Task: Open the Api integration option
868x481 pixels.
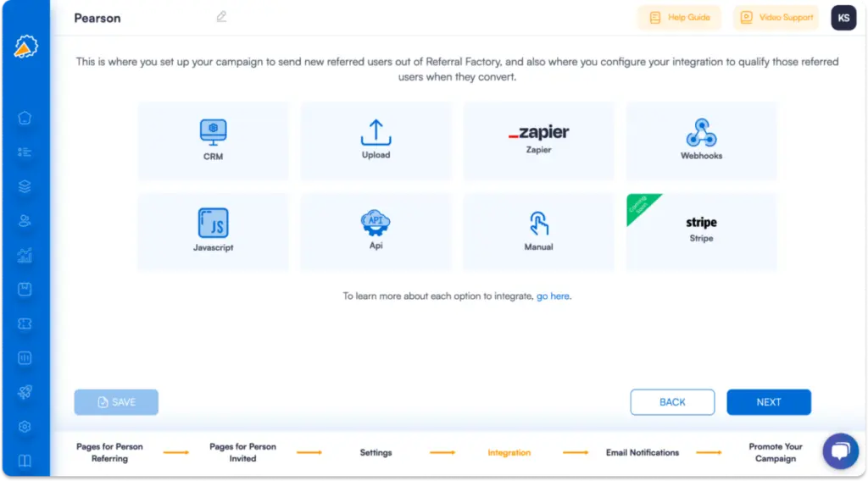Action: click(x=376, y=231)
